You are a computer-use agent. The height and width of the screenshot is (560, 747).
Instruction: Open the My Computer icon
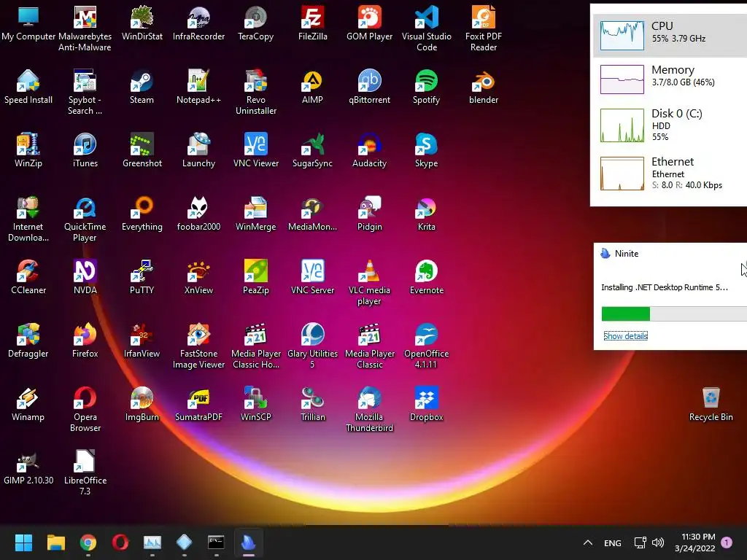(28, 23)
